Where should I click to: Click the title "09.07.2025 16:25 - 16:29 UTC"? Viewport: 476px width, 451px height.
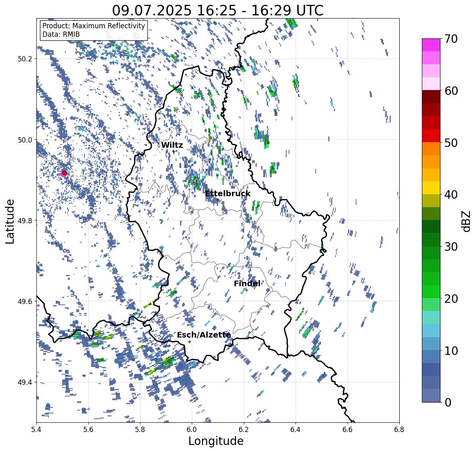pyautogui.click(x=218, y=10)
